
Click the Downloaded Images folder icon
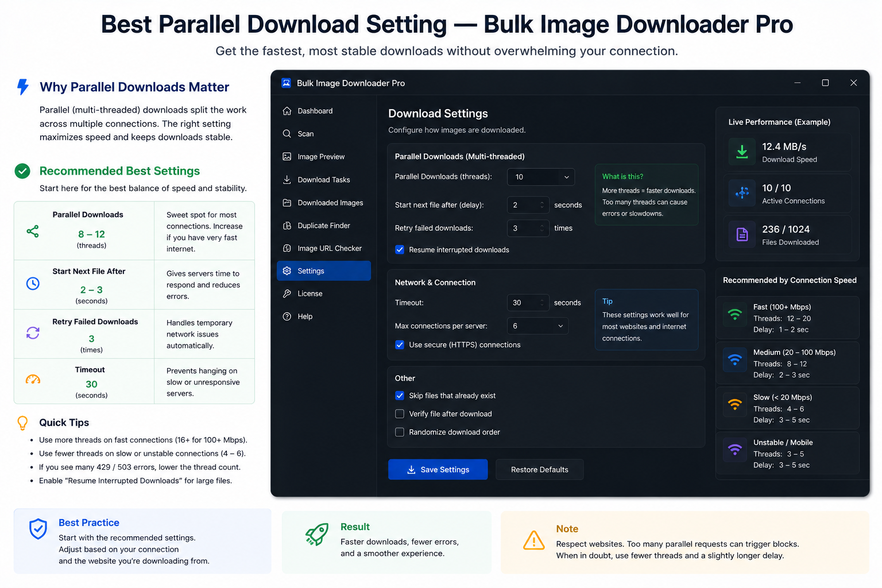coord(287,202)
